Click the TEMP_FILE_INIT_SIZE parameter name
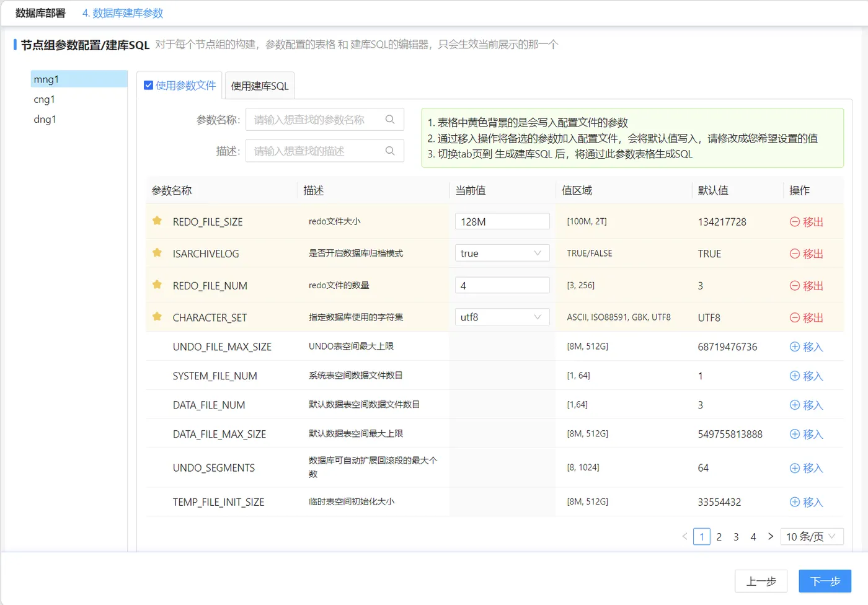 pyautogui.click(x=218, y=502)
